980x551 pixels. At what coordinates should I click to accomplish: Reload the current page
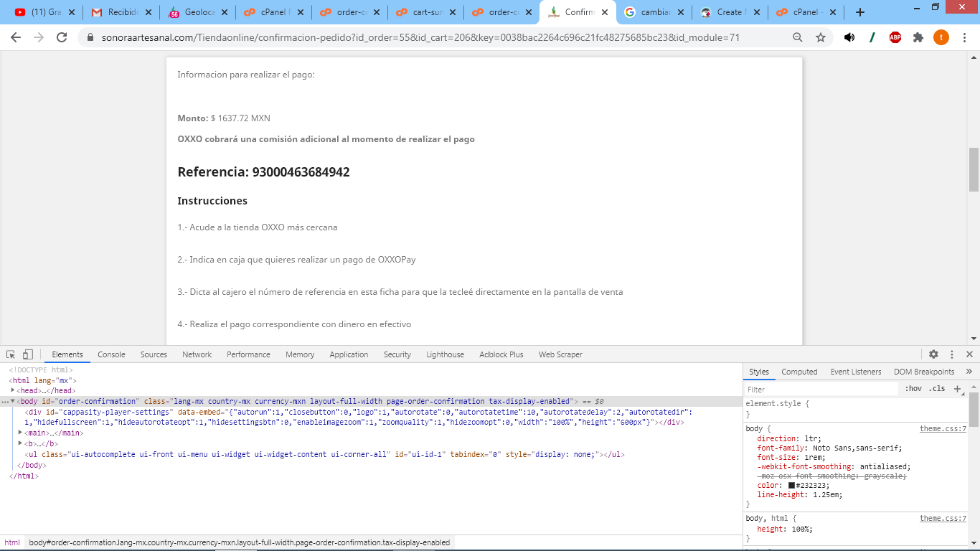coord(62,37)
